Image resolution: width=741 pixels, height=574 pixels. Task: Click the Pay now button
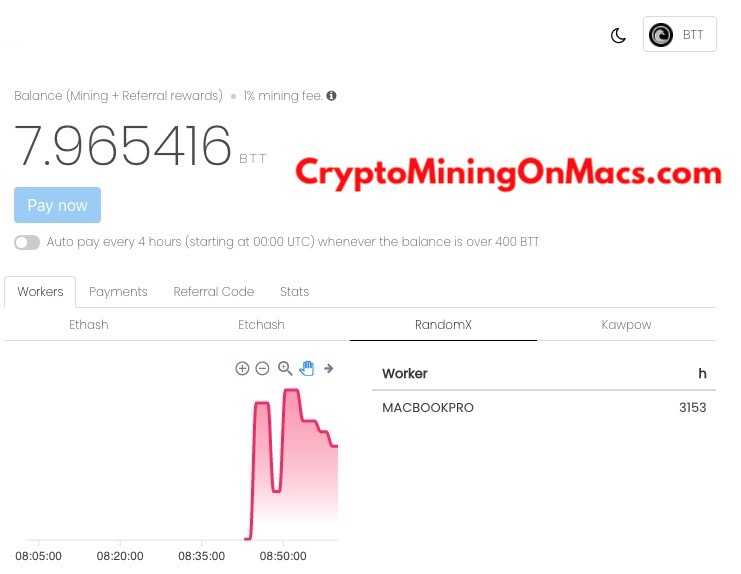click(x=57, y=205)
